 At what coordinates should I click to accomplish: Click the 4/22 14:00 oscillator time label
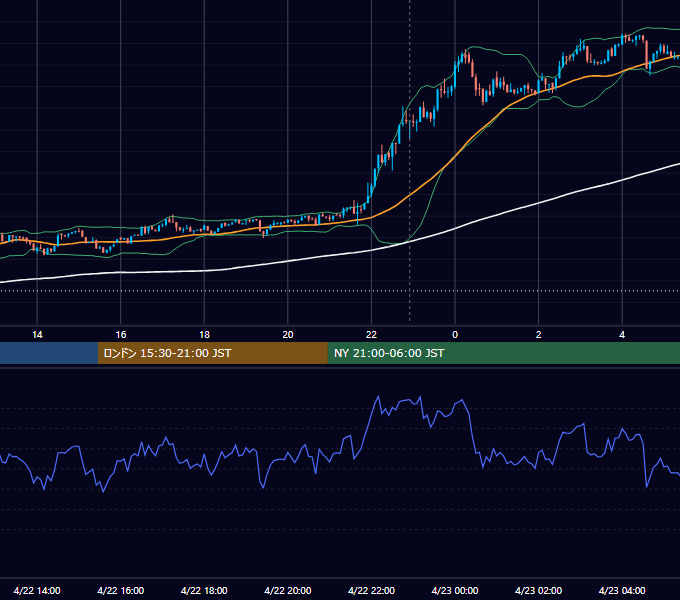pyautogui.click(x=37, y=590)
